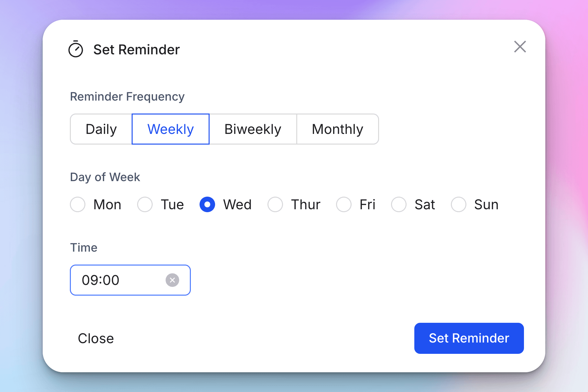Switch frequency to Biweekly

pos(253,129)
